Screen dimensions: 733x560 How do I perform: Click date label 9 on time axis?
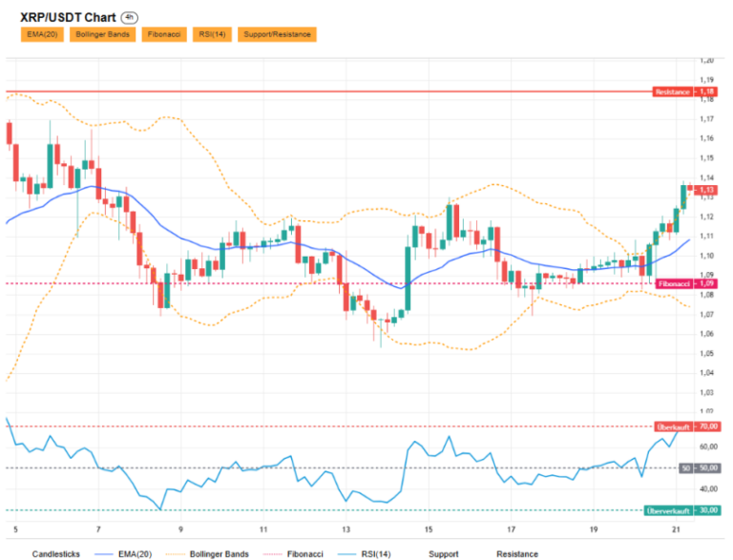pos(181,529)
